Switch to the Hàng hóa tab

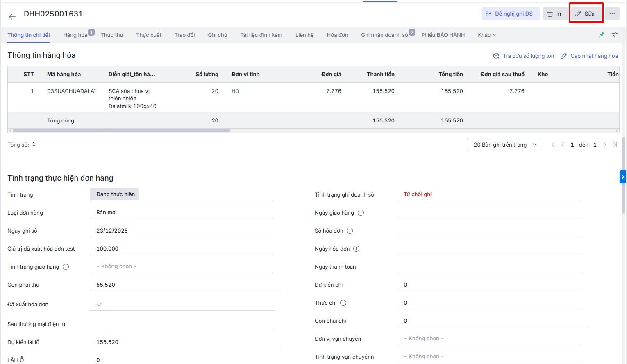pos(75,35)
